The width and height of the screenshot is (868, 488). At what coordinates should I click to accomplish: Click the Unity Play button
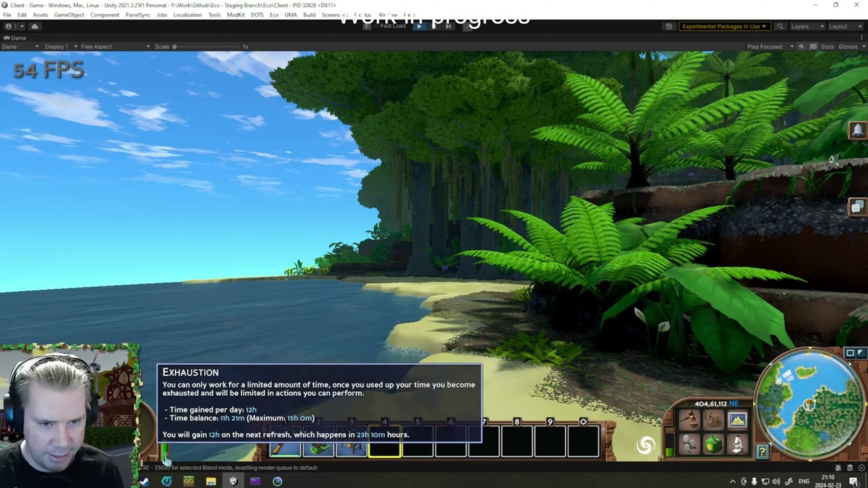(420, 26)
